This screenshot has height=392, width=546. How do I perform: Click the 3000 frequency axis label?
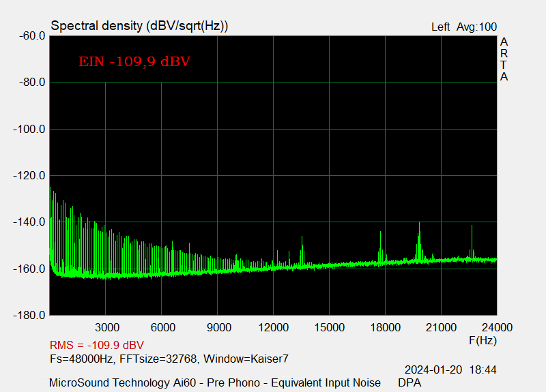click(x=107, y=327)
